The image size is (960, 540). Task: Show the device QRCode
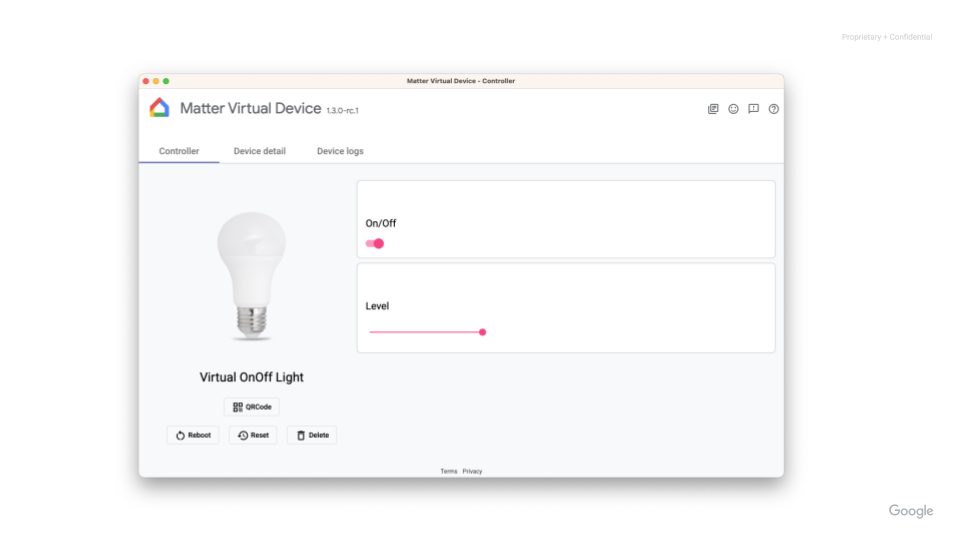point(252,407)
